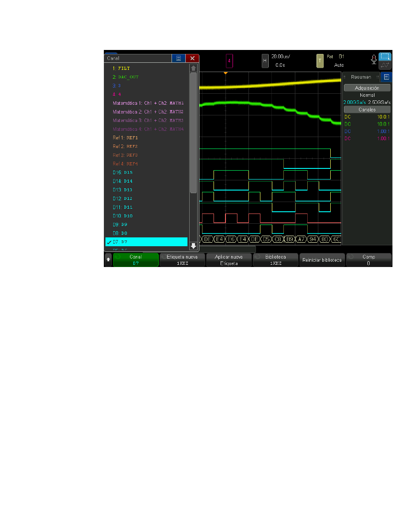Click the Adquisición header button

tap(367, 88)
